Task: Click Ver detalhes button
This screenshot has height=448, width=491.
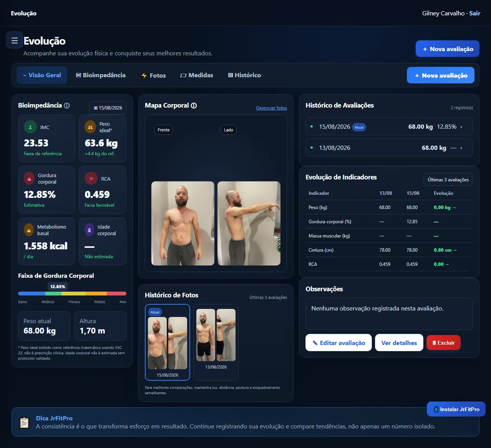Action: 399,343
